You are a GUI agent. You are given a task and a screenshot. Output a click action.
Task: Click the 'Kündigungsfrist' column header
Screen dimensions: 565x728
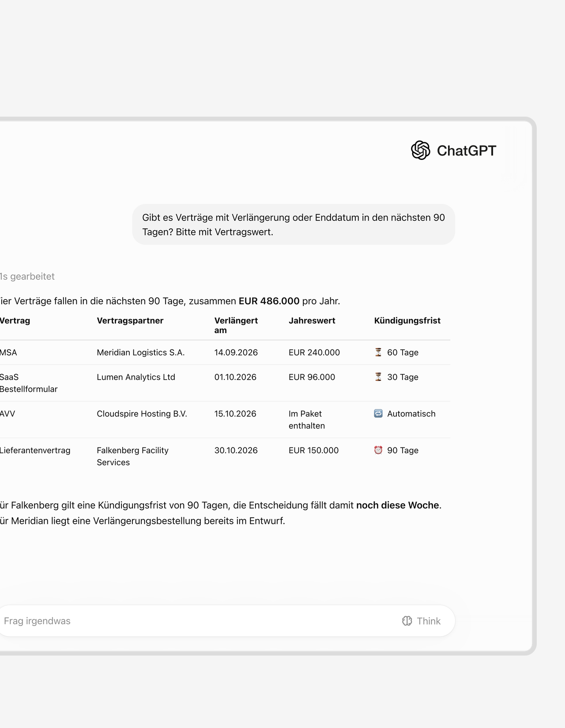pyautogui.click(x=407, y=321)
